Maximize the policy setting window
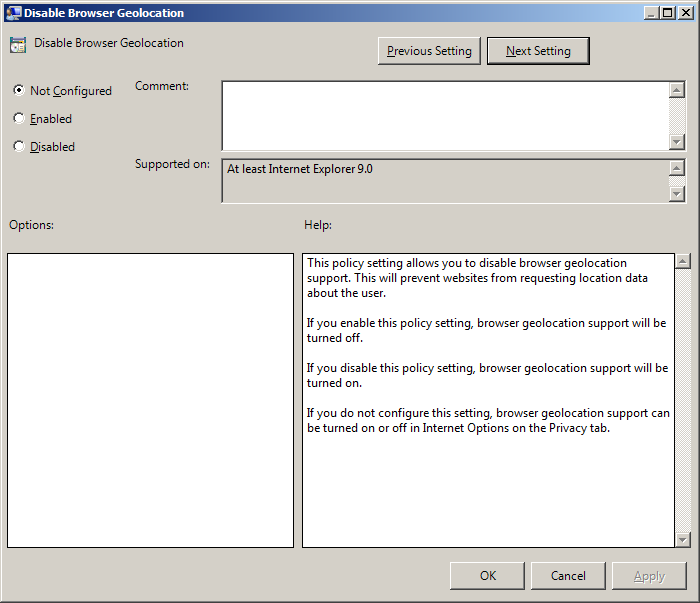The height and width of the screenshot is (603, 700). point(668,13)
